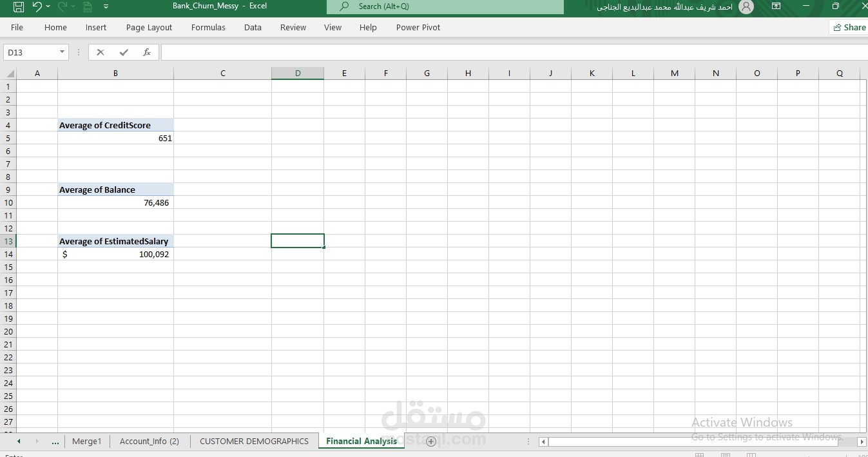
Task: Click the cell containing 76,486
Action: coord(115,202)
